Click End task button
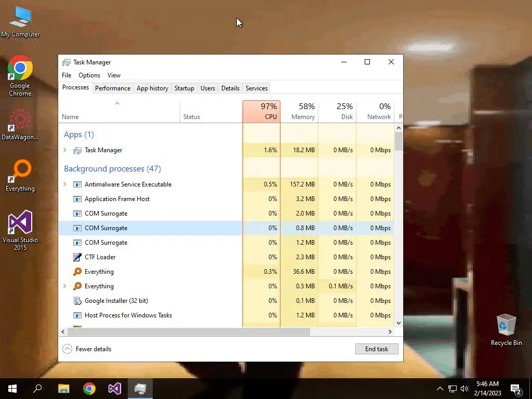This screenshot has width=532, height=399. tap(377, 349)
